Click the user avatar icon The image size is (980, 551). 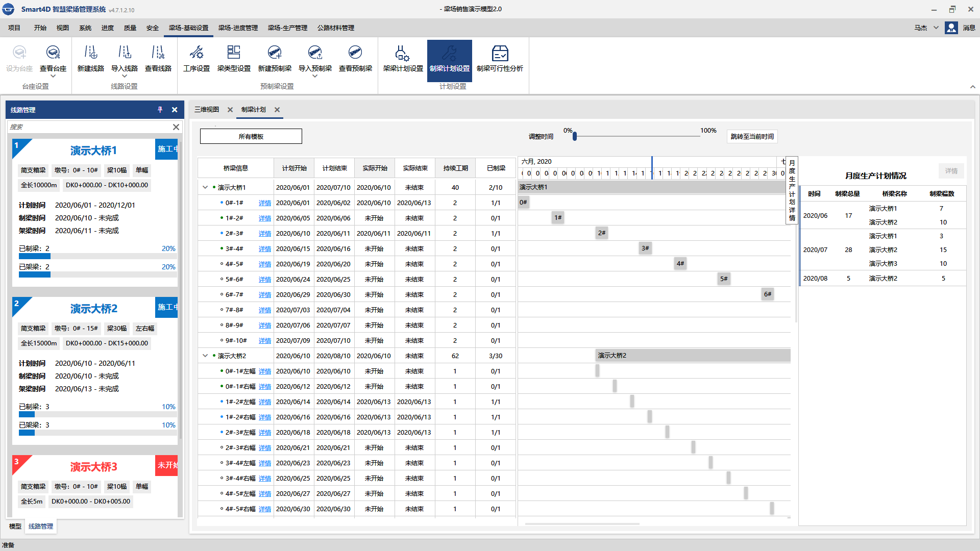(951, 28)
